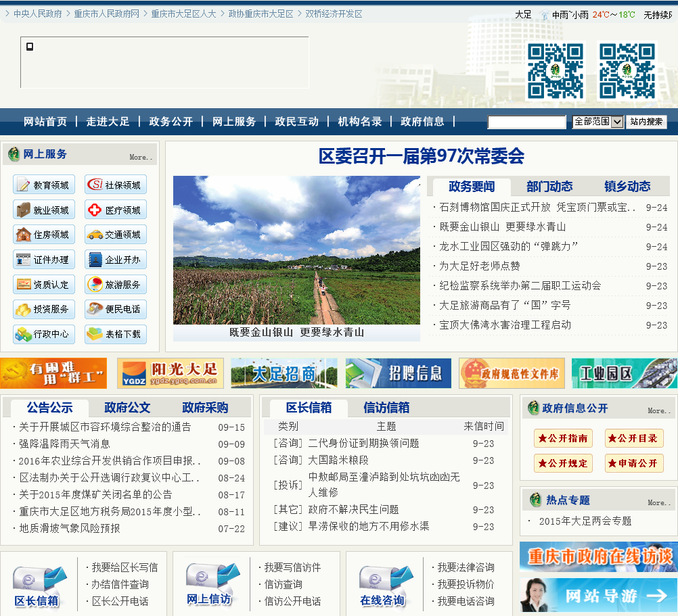Switch to the 信访信箱 tab

[x=386, y=407]
